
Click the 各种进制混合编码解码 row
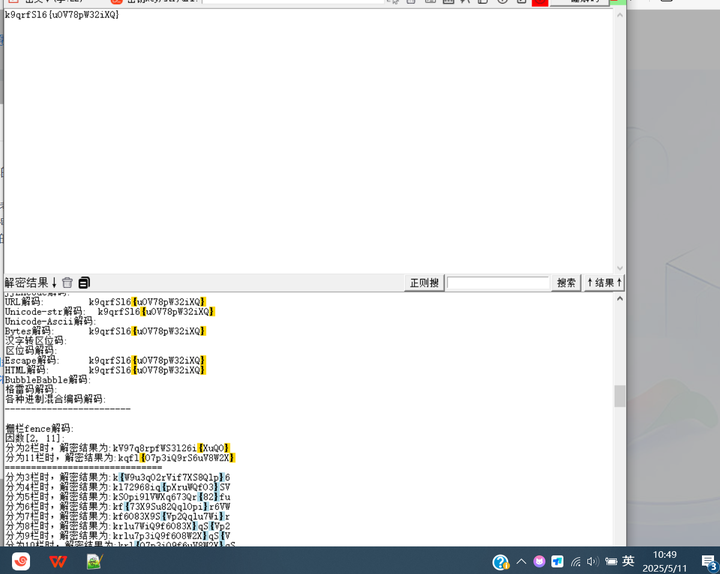click(55, 399)
